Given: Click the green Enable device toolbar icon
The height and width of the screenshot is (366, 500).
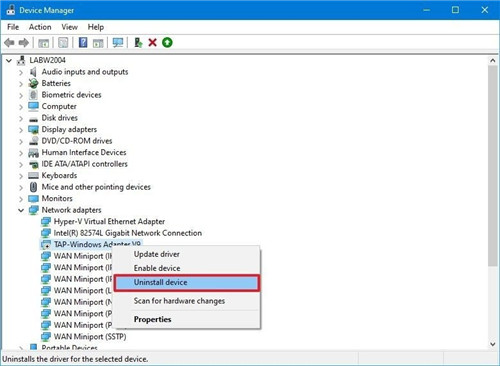Looking at the screenshot, I should 167,43.
